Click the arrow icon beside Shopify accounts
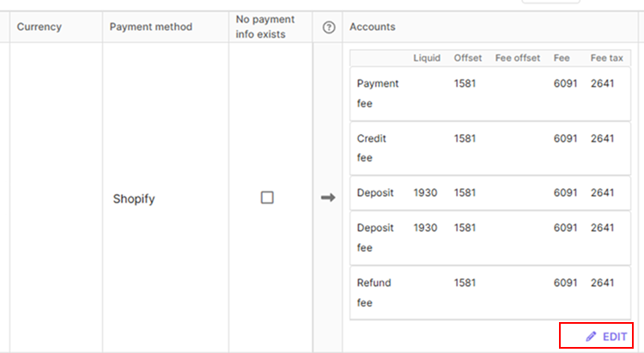The image size is (644, 353). 328,198
